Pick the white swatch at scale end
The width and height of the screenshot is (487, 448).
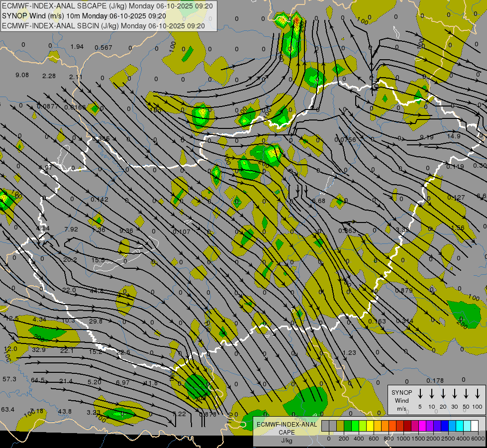coord(474,426)
